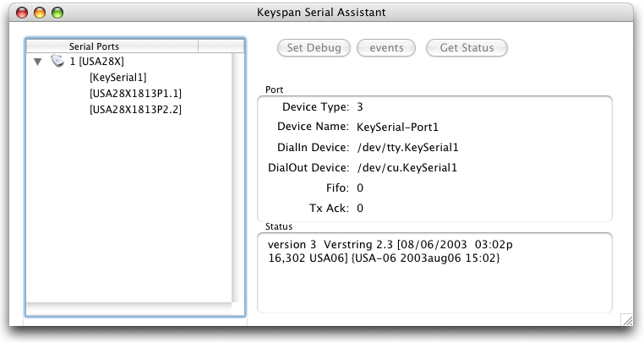The image size is (644, 342).
Task: Click the DialIn Device path /dev/tty.KeySerial1
Action: pos(407,148)
